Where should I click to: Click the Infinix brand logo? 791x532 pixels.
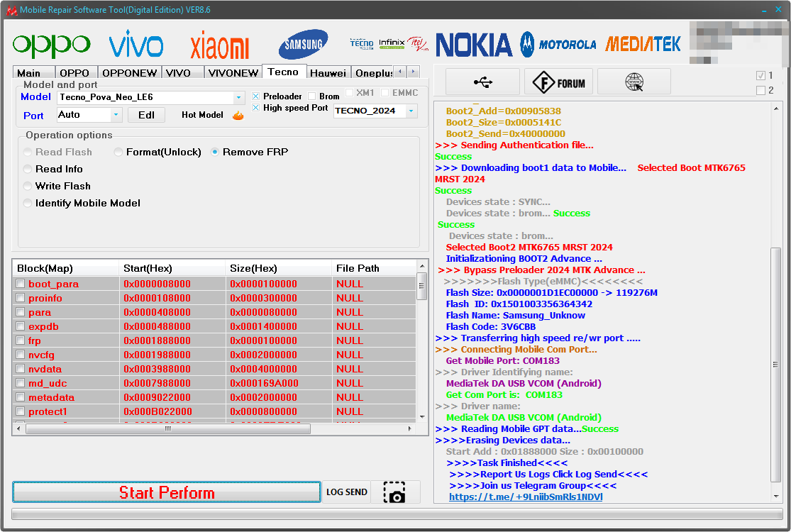[392, 44]
